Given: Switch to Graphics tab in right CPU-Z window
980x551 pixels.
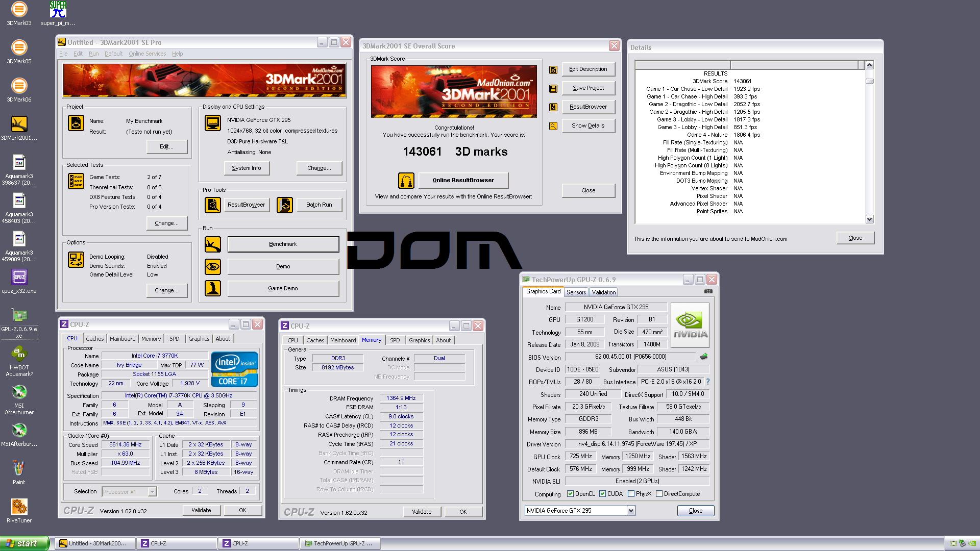Looking at the screenshot, I should pyautogui.click(x=419, y=340).
